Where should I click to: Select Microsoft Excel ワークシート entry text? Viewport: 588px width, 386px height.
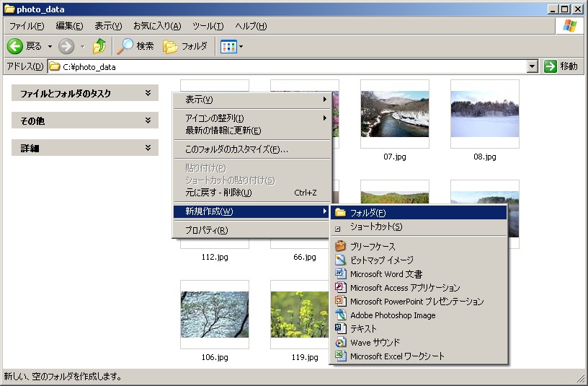tap(397, 356)
